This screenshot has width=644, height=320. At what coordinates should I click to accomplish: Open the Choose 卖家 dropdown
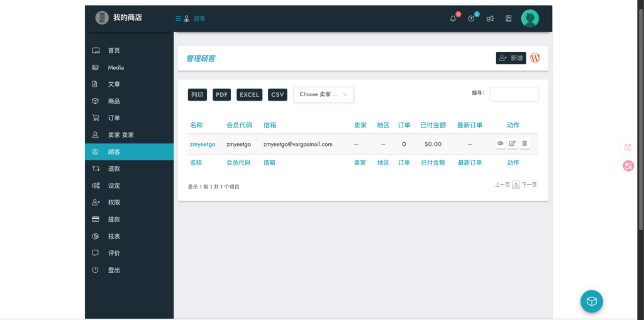[x=324, y=94]
